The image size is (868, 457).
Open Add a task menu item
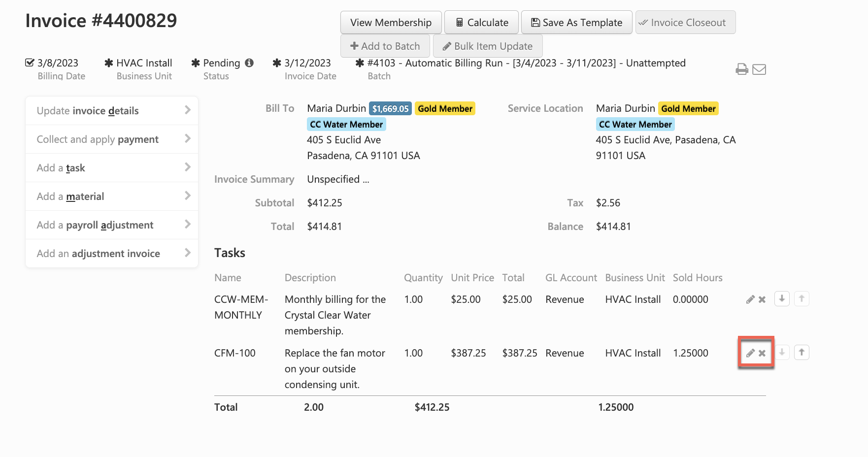pos(61,168)
